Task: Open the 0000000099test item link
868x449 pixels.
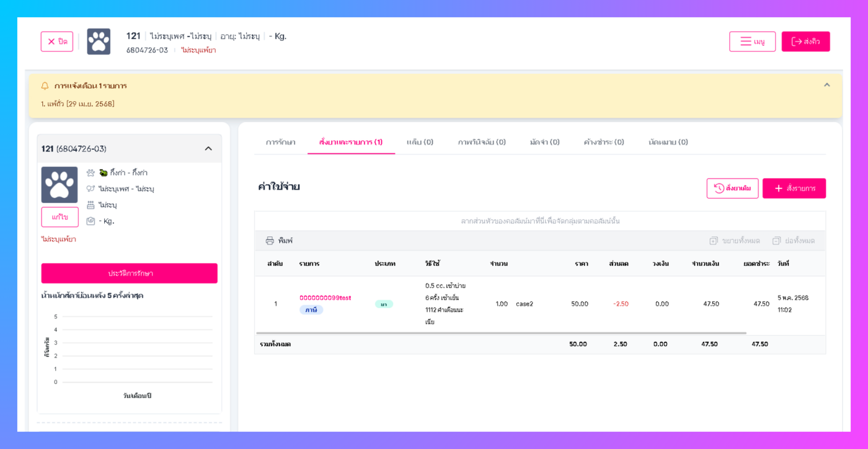Action: 325,298
